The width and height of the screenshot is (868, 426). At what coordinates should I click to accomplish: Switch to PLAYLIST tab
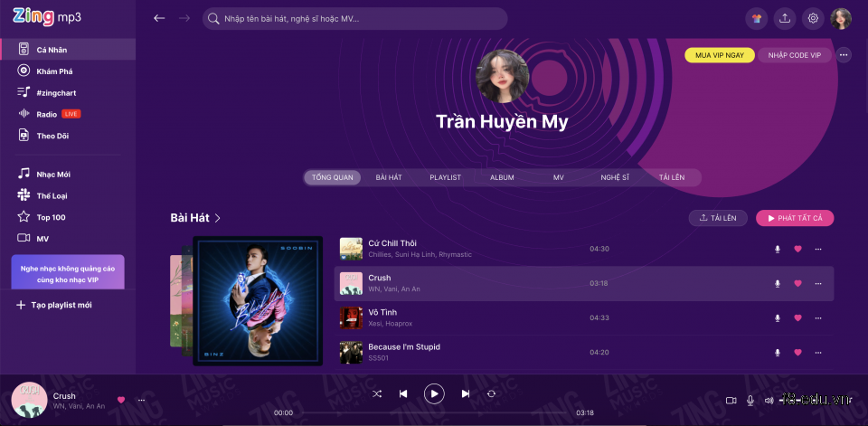pos(445,178)
